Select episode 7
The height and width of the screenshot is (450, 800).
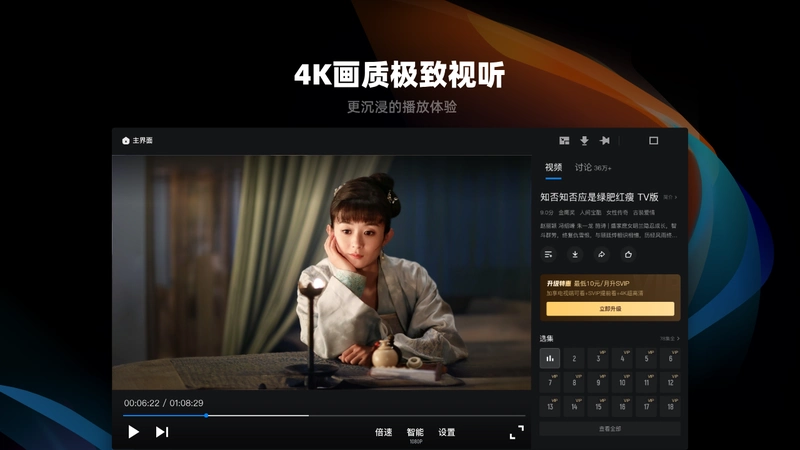click(550, 382)
